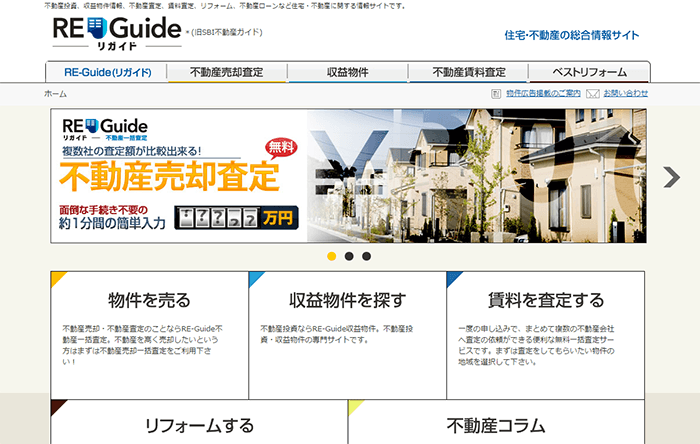700x444 pixels.
Task: Open the リフォームする card
Action: [199, 422]
